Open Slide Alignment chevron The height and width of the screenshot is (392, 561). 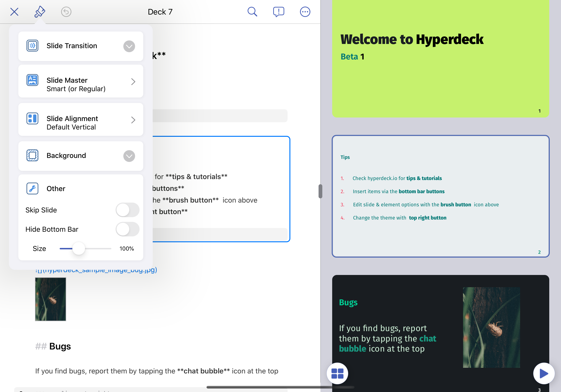133,120
